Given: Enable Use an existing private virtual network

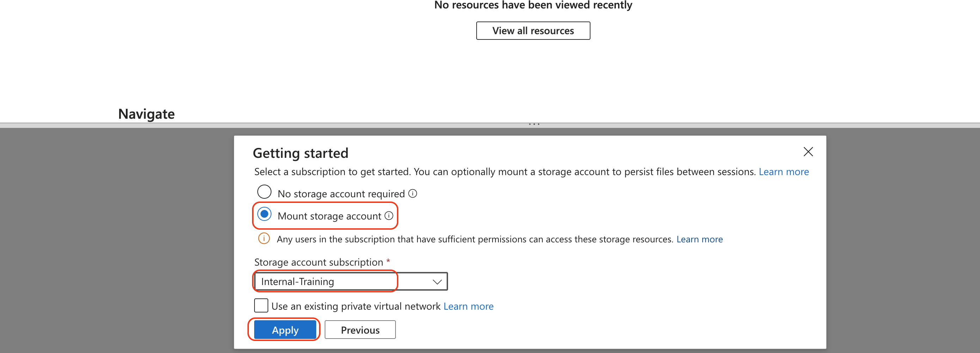Looking at the screenshot, I should click(261, 305).
